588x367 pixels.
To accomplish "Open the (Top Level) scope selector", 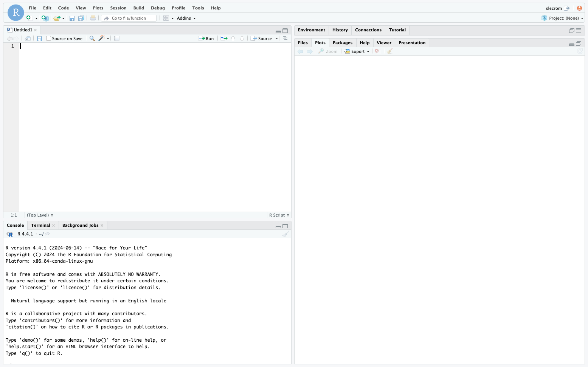I will tap(40, 215).
